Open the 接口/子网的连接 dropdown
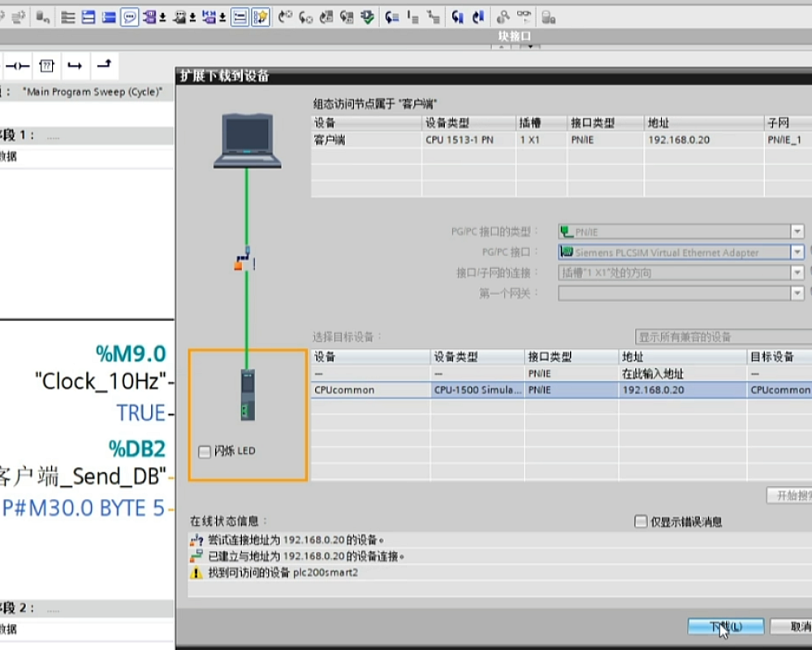812x650 pixels. (x=797, y=273)
